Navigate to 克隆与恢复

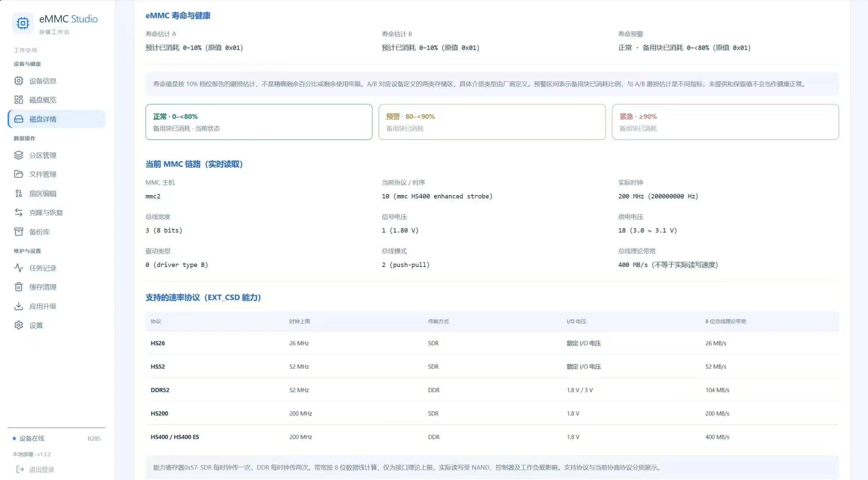click(56, 212)
